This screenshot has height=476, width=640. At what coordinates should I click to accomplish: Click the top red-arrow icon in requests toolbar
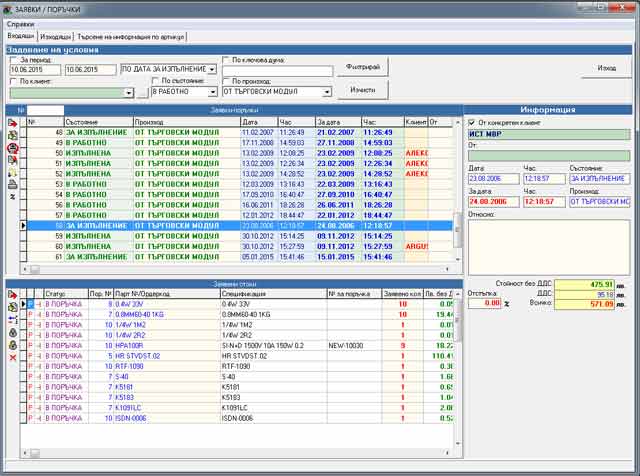point(12,122)
